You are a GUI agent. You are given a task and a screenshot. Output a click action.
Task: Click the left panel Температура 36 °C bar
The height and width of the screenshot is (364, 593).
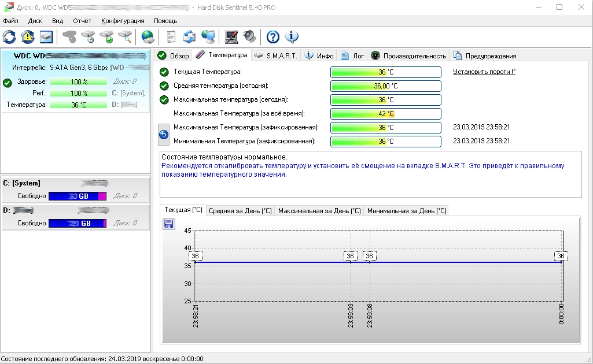[x=79, y=105]
